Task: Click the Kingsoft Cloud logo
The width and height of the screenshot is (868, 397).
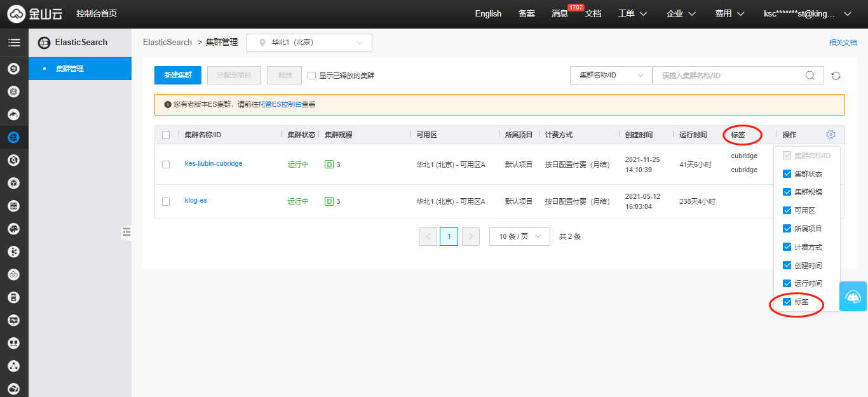Action: click(x=35, y=13)
